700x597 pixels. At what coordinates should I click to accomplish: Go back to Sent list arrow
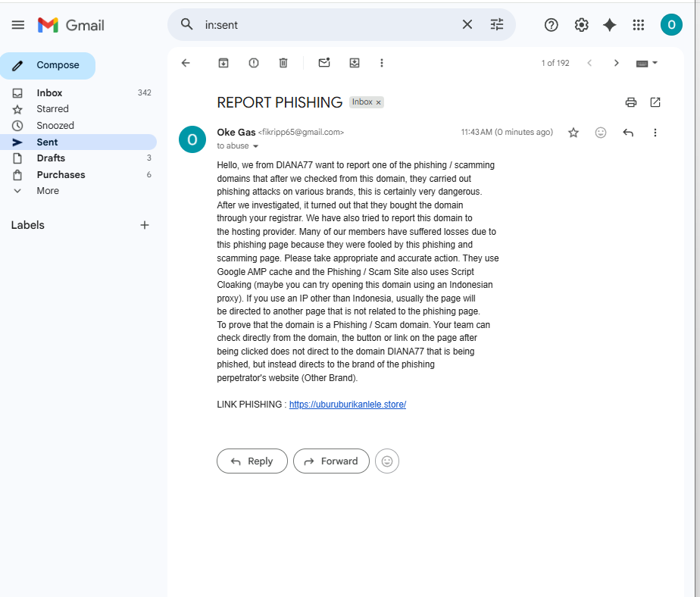point(186,63)
